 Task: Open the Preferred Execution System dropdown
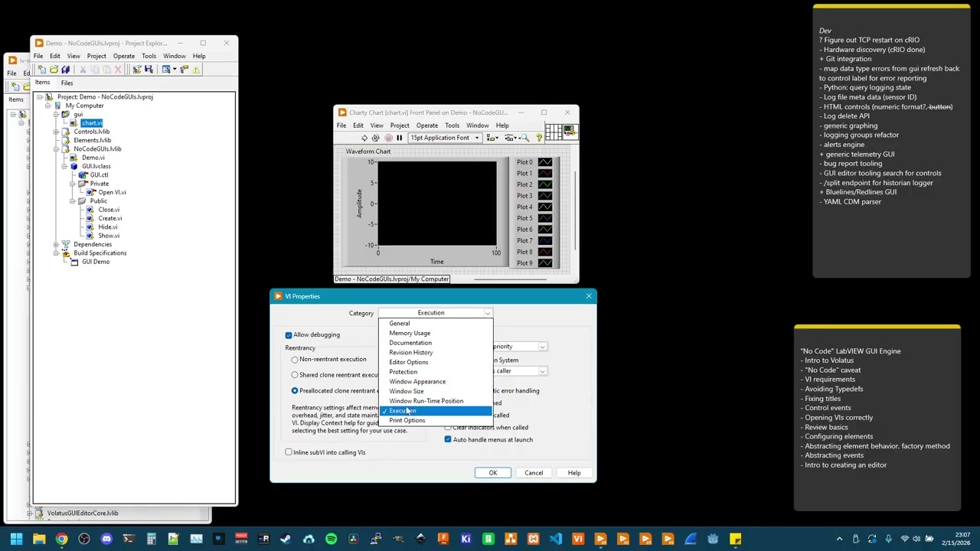[x=542, y=371]
